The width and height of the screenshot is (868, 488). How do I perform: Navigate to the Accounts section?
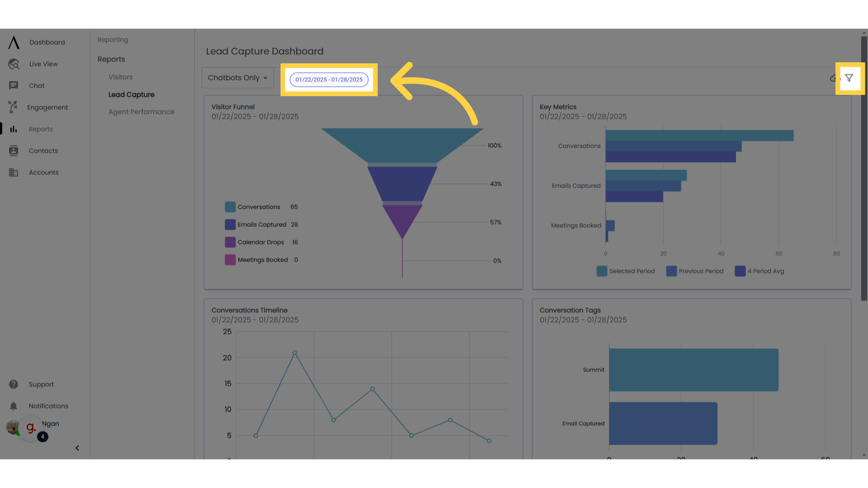pos(43,172)
